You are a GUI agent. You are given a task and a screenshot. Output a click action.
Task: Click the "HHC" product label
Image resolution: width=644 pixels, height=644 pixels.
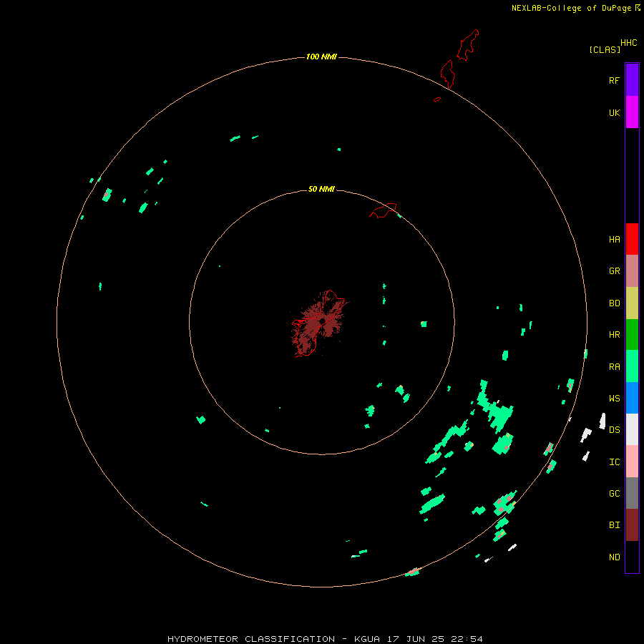628,43
